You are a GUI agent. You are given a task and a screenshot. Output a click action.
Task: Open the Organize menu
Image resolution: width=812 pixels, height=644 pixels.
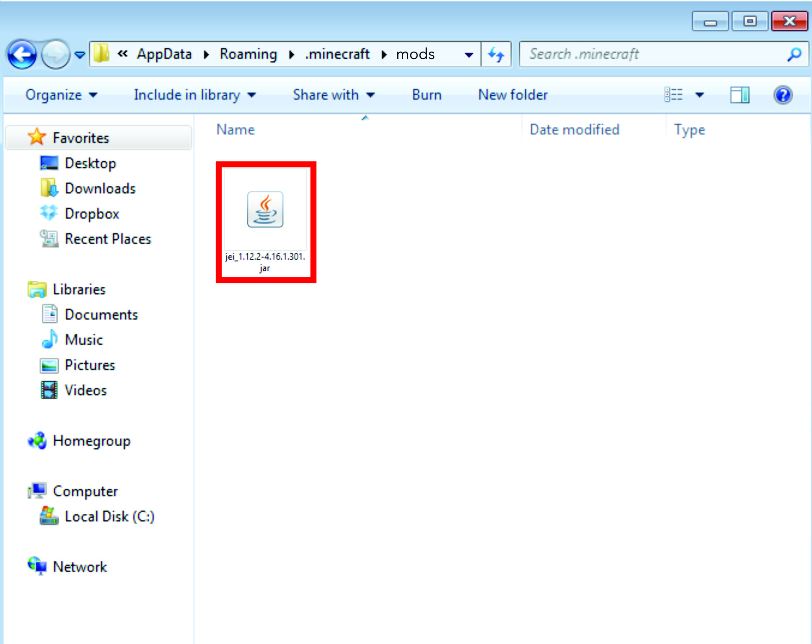61,95
